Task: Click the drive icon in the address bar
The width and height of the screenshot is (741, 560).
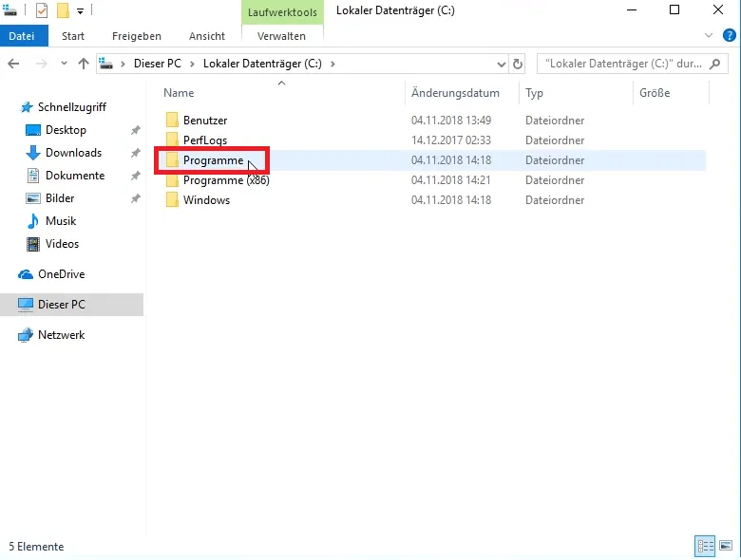Action: 106,64
